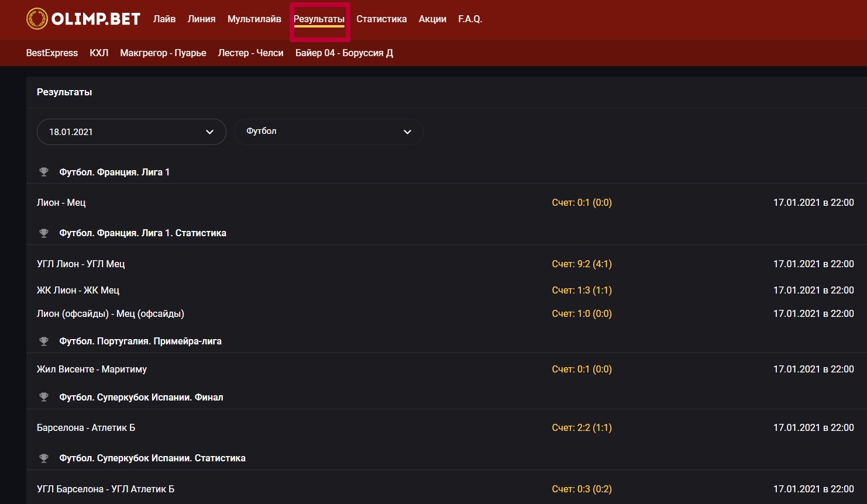Select the Барселона - Атлетик Б result row
Image resolution: width=867 pixels, height=504 pixels.
(x=86, y=427)
